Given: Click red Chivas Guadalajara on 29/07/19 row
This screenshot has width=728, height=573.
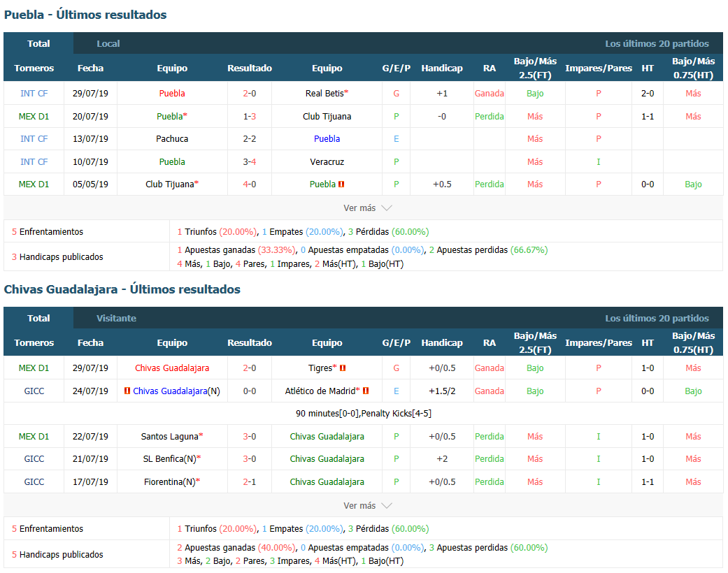Looking at the screenshot, I should click(172, 368).
